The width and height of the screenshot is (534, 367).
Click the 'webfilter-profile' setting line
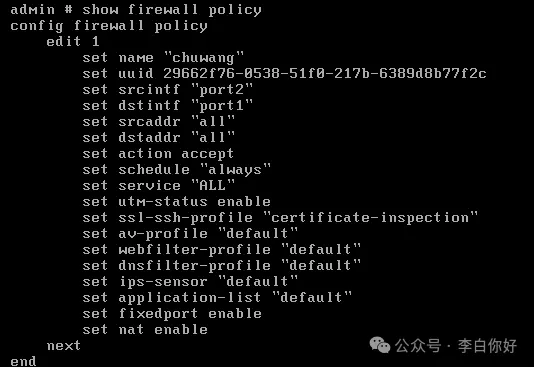click(x=221, y=250)
